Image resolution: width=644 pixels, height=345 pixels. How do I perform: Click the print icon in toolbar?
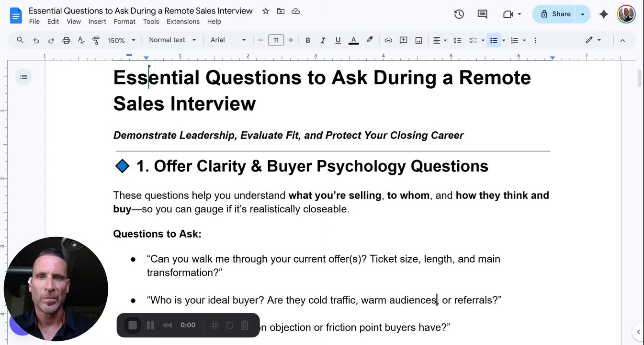66,40
